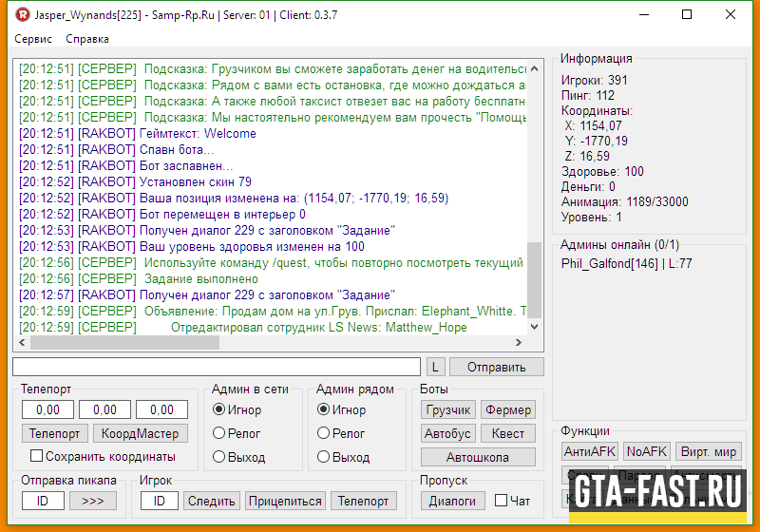Focus the chat message input field

(217, 367)
